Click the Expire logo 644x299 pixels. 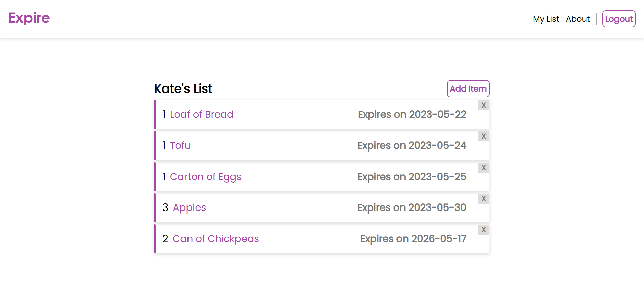tap(29, 18)
